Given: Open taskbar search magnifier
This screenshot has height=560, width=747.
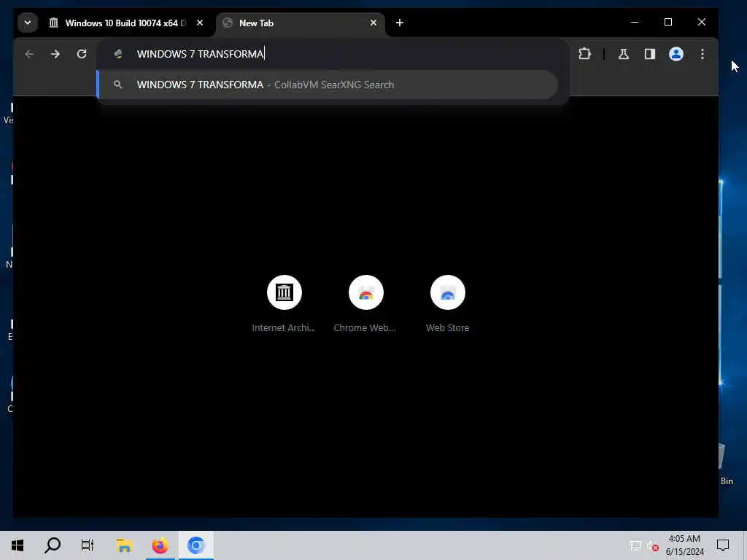Looking at the screenshot, I should tap(53, 545).
